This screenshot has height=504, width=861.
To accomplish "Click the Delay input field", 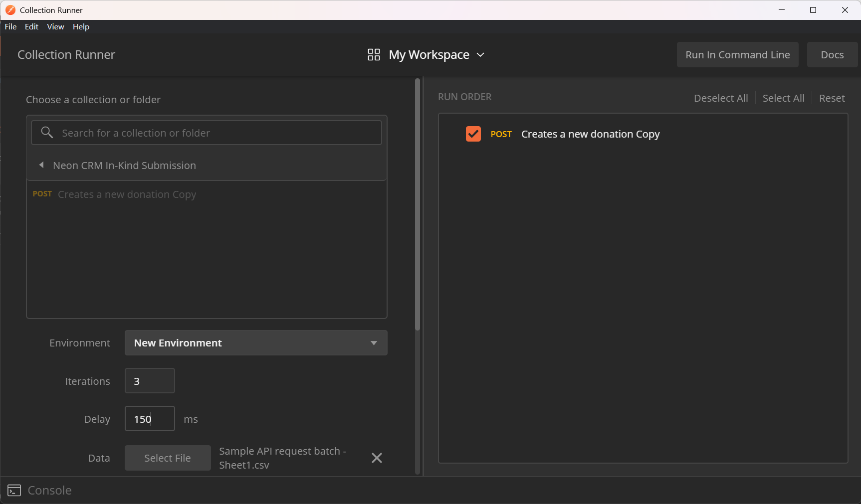I will coord(150,419).
